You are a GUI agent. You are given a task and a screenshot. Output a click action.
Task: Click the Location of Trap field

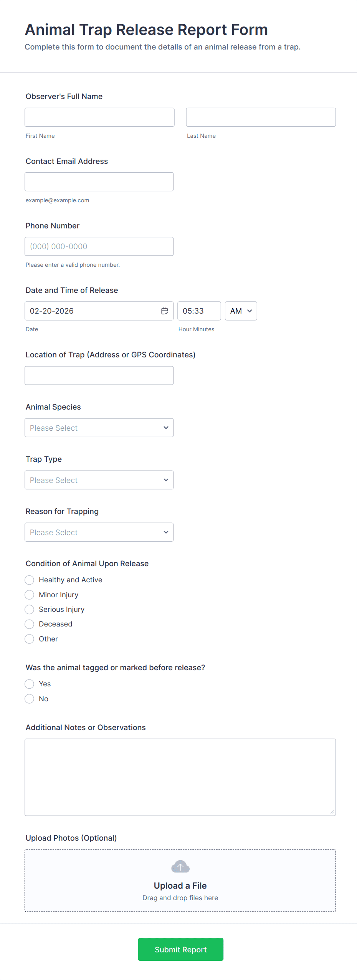pyautogui.click(x=99, y=375)
